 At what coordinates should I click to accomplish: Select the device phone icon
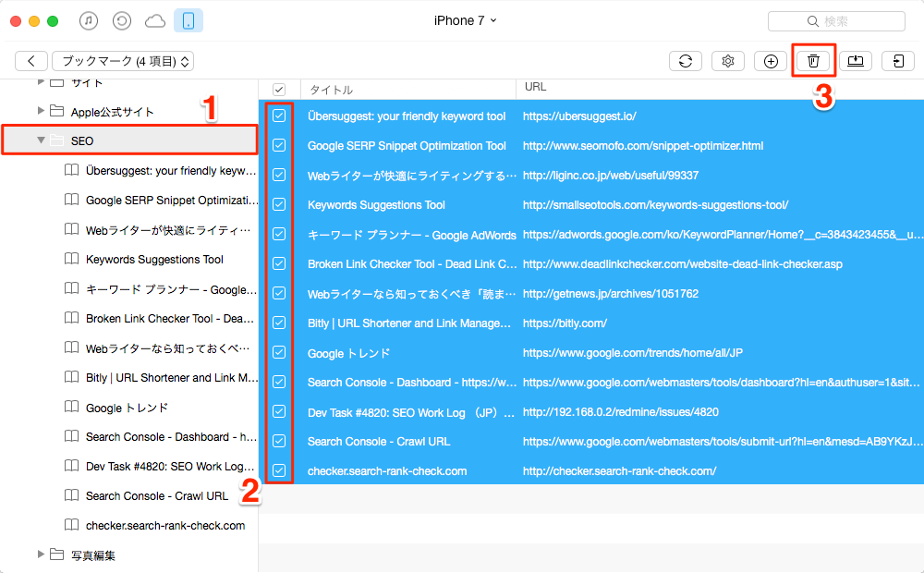coord(188,21)
